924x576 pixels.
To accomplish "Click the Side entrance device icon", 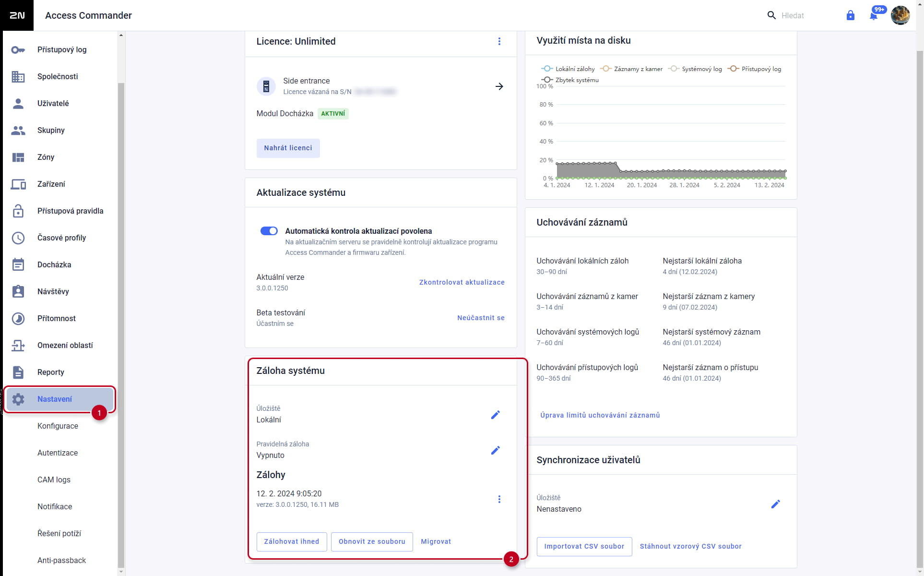I will (266, 86).
